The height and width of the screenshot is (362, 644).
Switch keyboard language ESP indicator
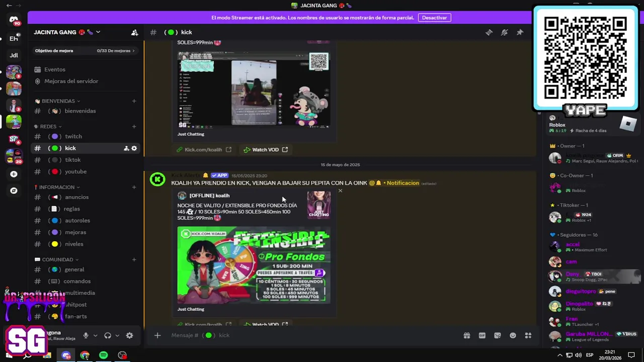[x=590, y=355]
